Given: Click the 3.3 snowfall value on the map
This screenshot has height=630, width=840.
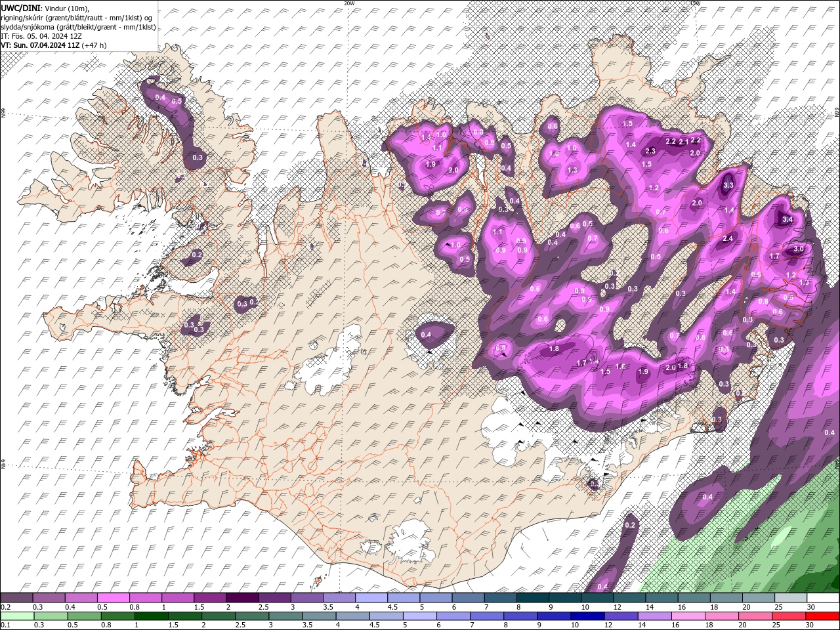Looking at the screenshot, I should (x=728, y=186).
